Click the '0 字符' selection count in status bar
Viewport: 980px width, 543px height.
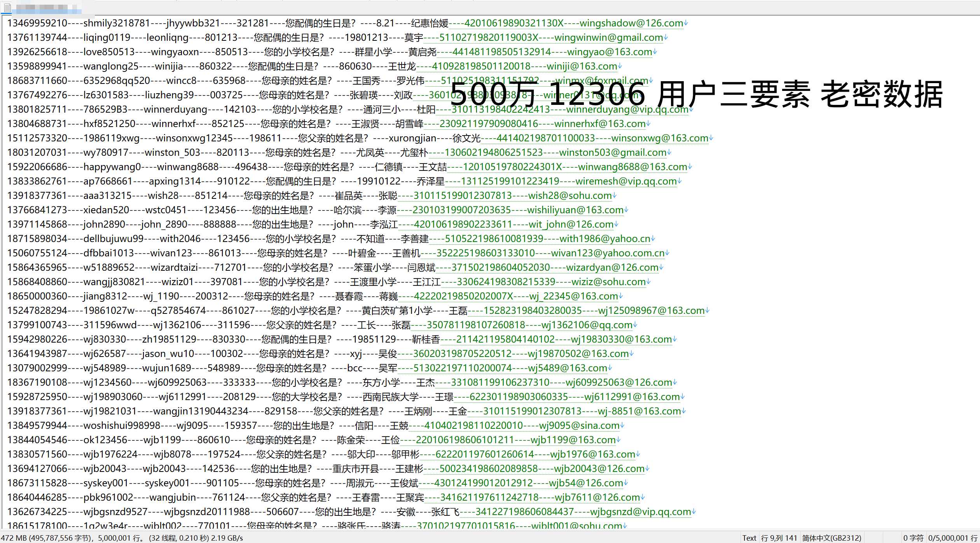click(x=913, y=538)
